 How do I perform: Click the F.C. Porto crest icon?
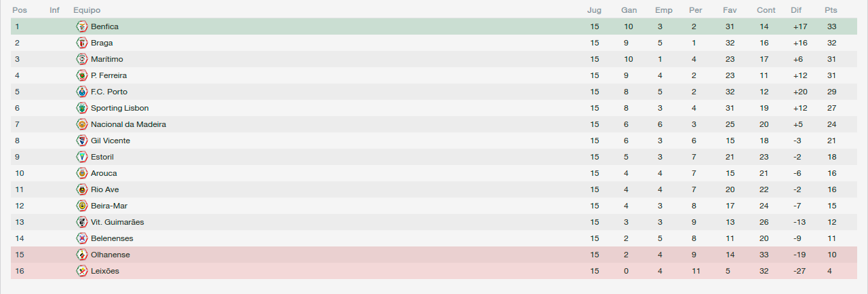pos(82,92)
